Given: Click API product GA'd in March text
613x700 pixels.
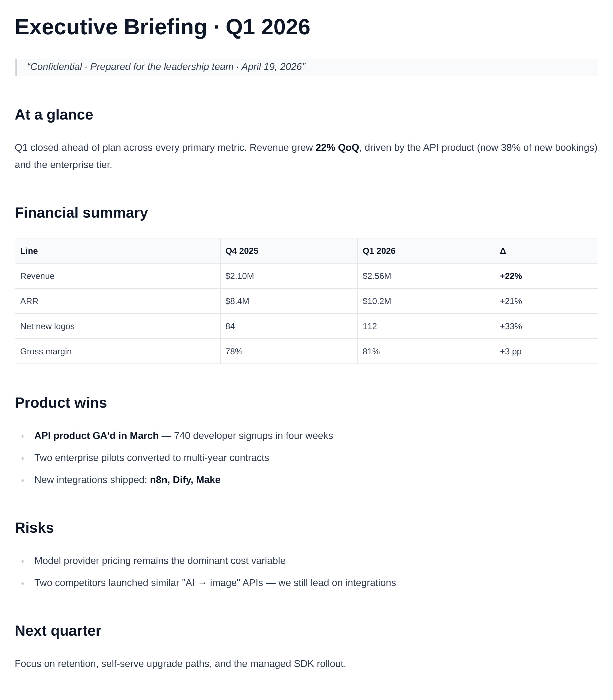Looking at the screenshot, I should (x=96, y=436).
